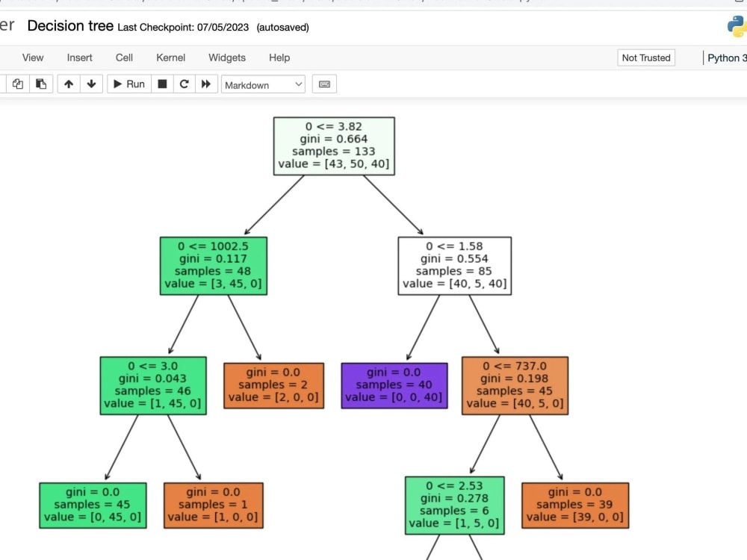Restart kernel and run all cells
Image resolution: width=747 pixels, height=560 pixels.
(x=205, y=84)
